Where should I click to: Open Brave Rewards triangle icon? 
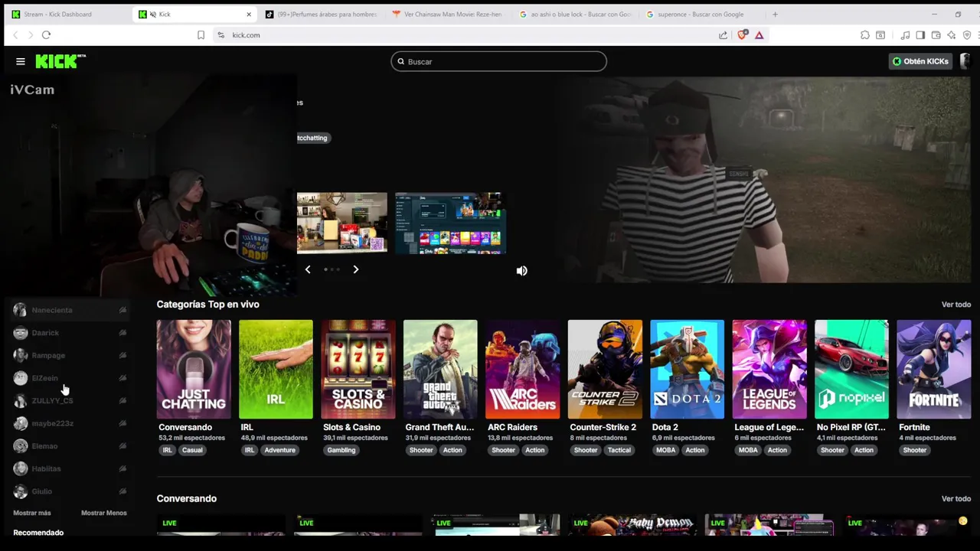(x=759, y=35)
